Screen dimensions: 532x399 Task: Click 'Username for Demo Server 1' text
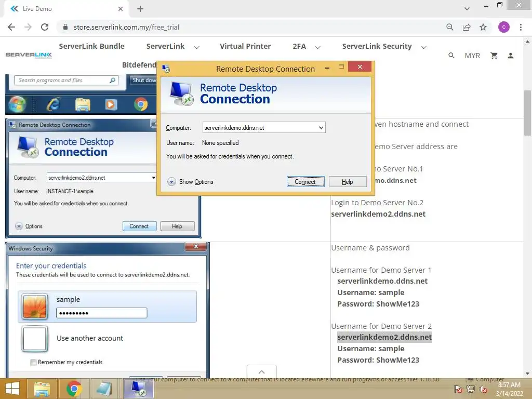click(x=381, y=270)
